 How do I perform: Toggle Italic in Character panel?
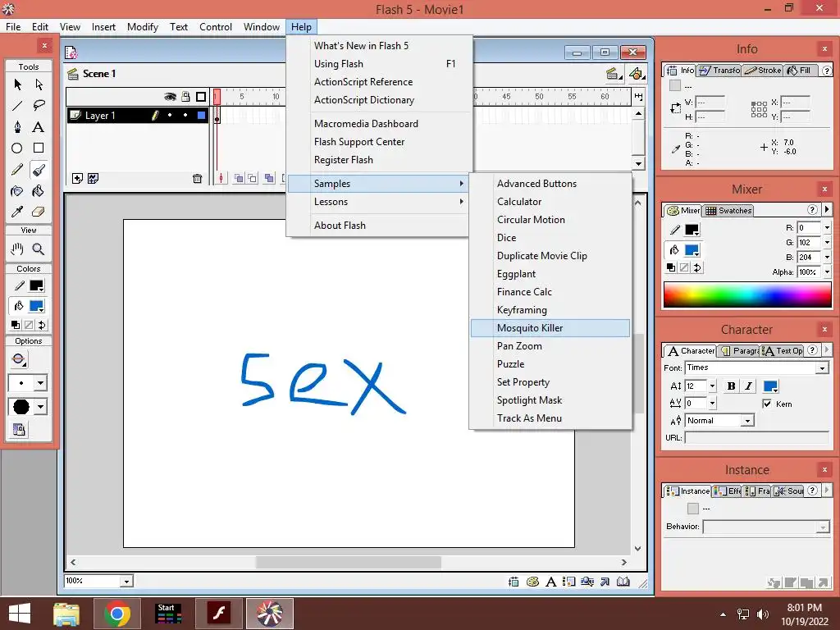coord(748,386)
